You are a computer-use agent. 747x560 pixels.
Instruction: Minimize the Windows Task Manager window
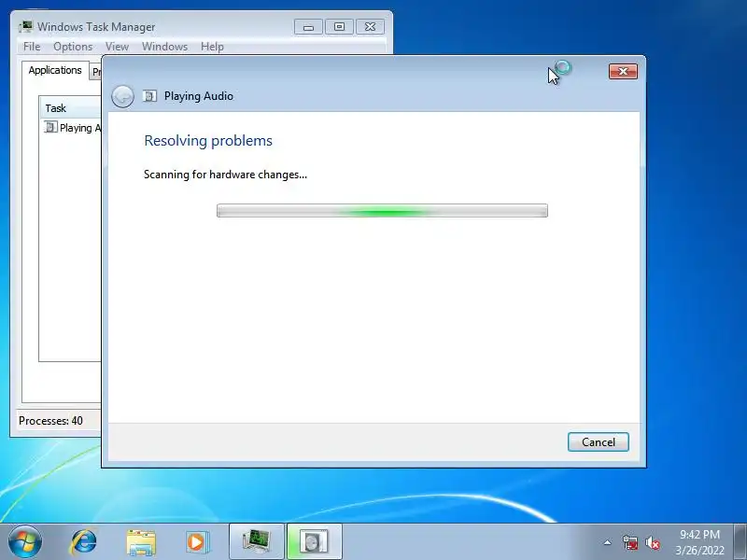click(x=308, y=27)
